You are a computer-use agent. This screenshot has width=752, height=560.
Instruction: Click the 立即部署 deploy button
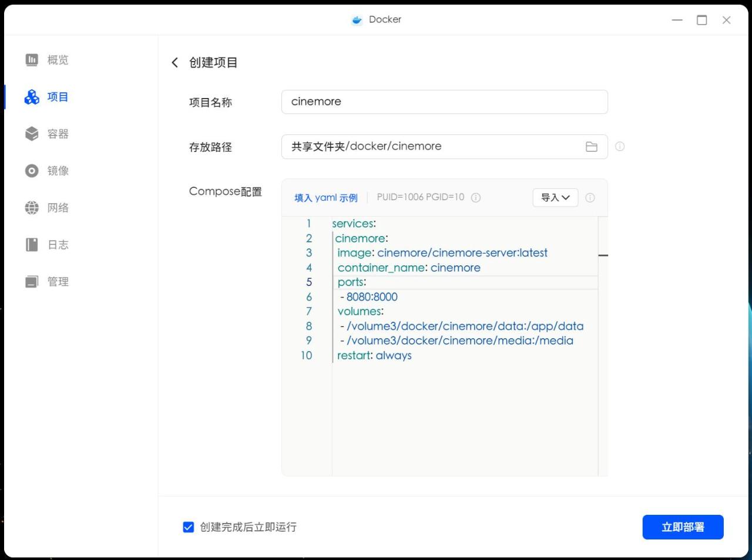[683, 527]
